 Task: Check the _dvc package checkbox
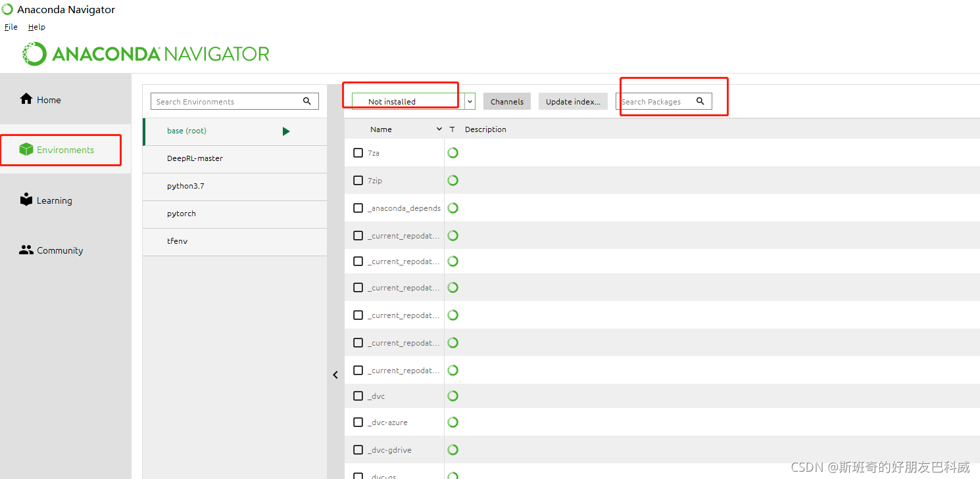pos(358,396)
